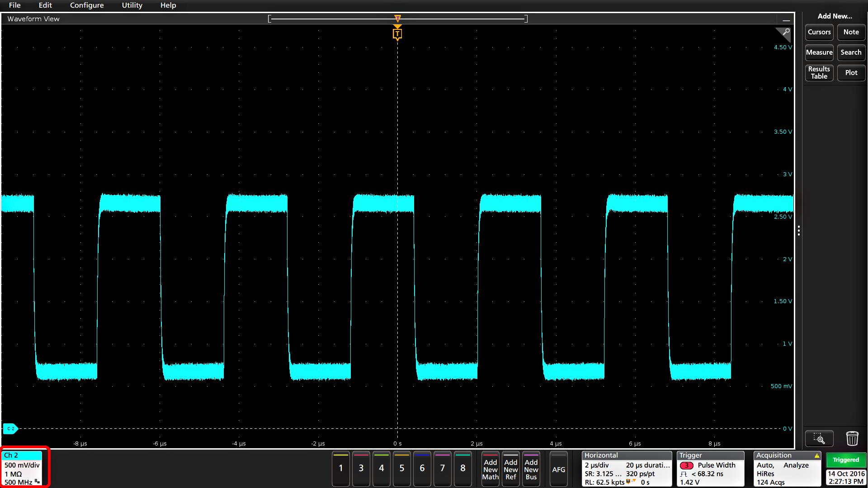This screenshot has height=488, width=868.
Task: Open the Ch 2 channel badge settings
Action: point(23,468)
